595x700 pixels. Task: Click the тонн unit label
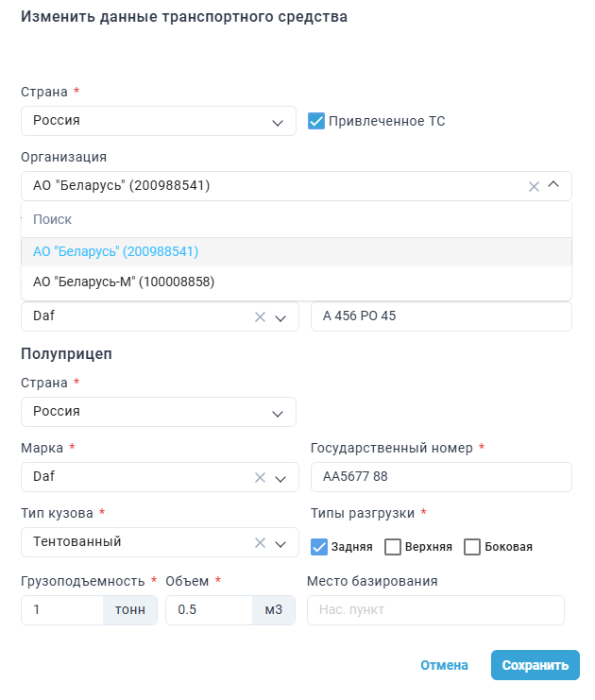point(130,610)
